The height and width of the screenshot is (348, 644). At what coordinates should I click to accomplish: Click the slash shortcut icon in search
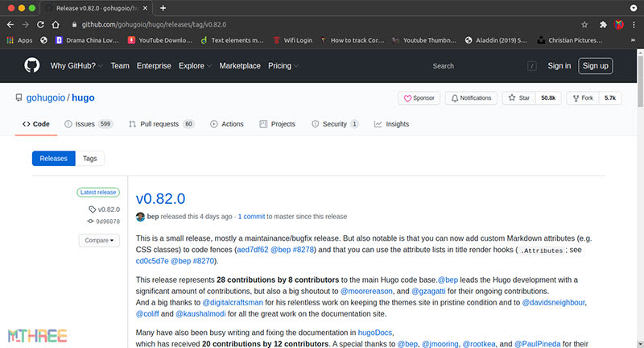point(532,66)
